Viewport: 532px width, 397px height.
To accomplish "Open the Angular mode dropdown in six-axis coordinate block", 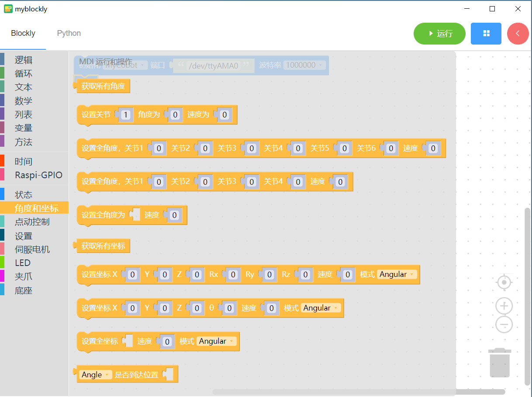I will 397,274.
